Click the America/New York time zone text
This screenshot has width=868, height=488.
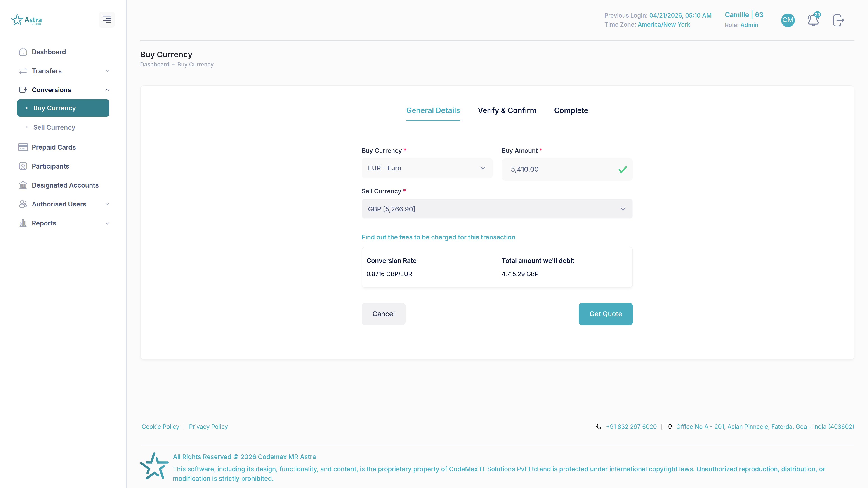tap(664, 25)
